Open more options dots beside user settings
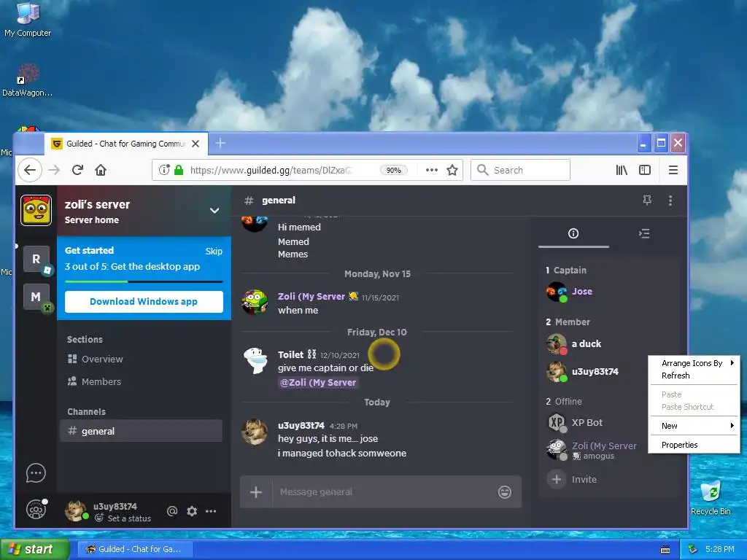Image resolution: width=747 pixels, height=560 pixels. click(x=211, y=511)
